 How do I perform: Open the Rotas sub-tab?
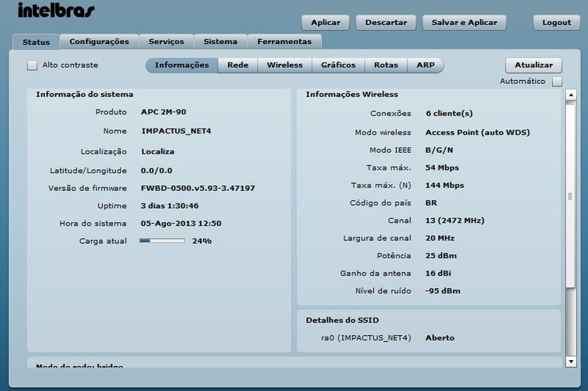coord(386,65)
